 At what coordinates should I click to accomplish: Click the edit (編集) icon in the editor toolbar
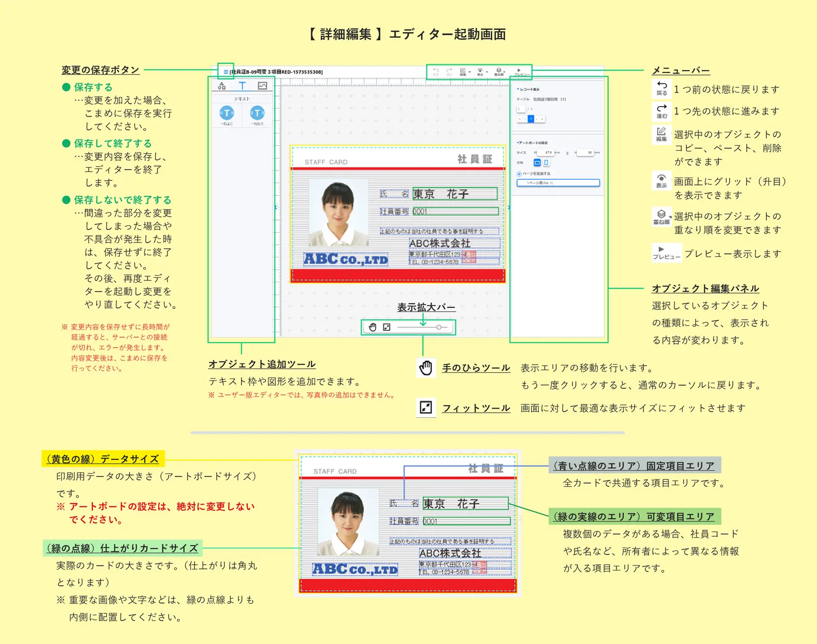(x=463, y=70)
